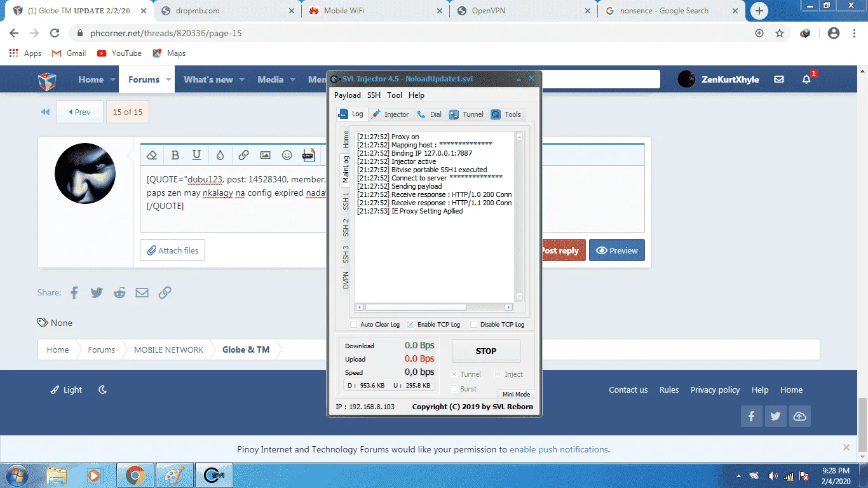This screenshot has height=488, width=868.
Task: Expand Media nav dropdown arrow
Action: pyautogui.click(x=293, y=80)
